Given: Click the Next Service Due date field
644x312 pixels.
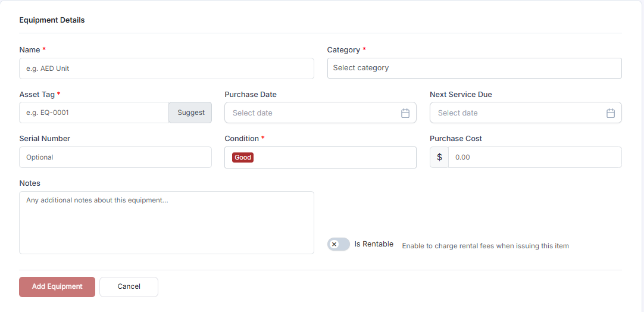Looking at the screenshot, I should [x=526, y=113].
